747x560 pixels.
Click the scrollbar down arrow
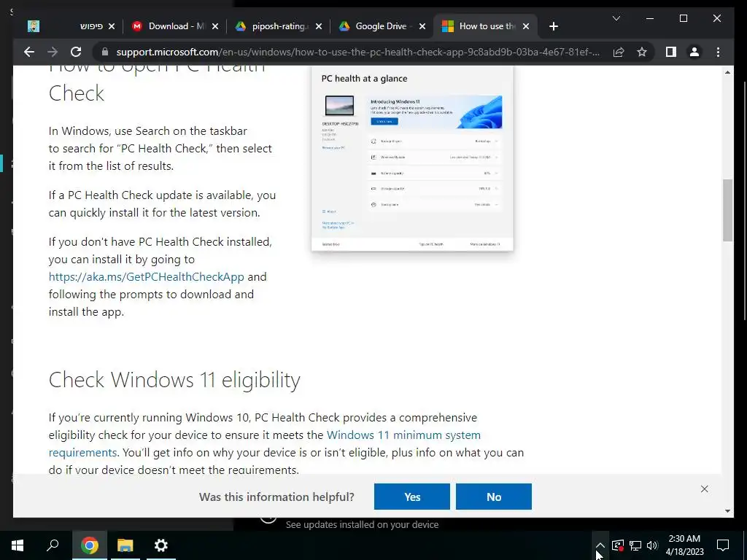[727, 511]
